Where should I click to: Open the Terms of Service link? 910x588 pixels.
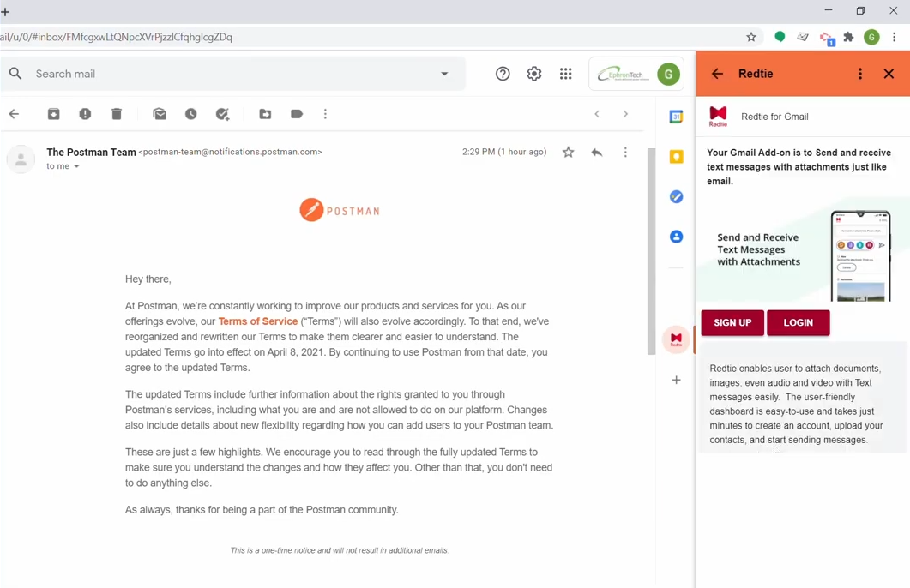[257, 321]
